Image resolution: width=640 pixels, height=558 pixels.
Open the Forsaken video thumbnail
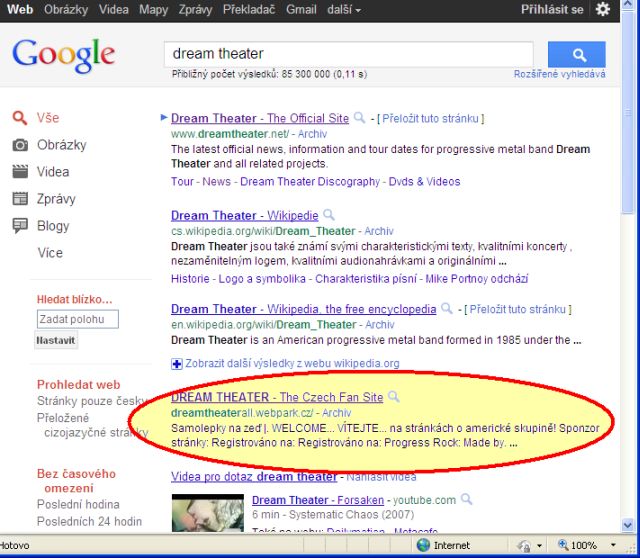click(207, 512)
